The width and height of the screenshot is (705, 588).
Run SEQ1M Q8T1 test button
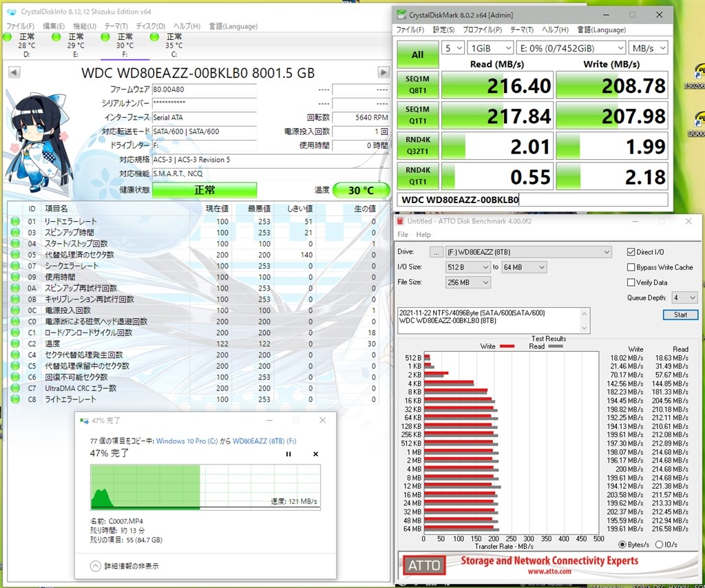click(x=418, y=85)
